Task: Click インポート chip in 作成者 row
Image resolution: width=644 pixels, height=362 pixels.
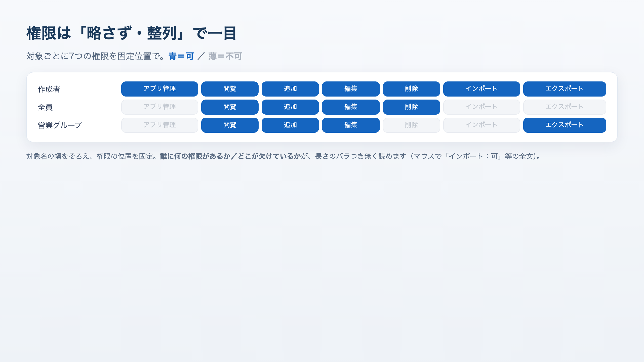Action: (481, 89)
